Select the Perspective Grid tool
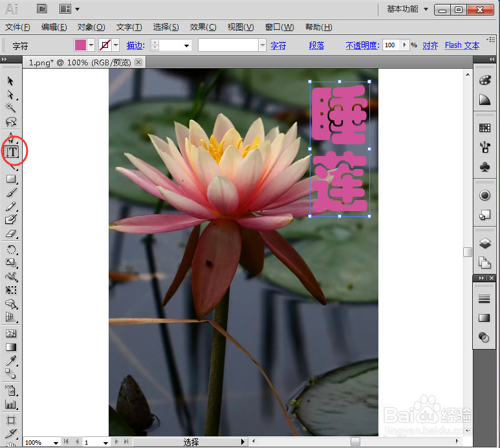The width and height of the screenshot is (500, 448). [11, 317]
